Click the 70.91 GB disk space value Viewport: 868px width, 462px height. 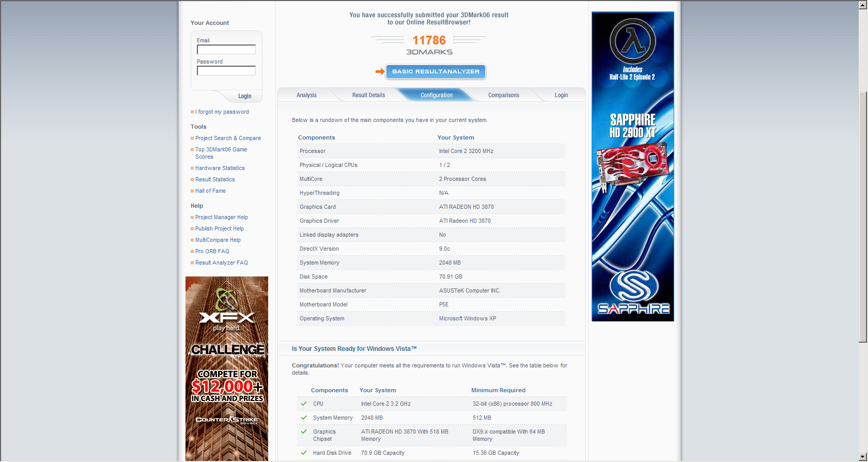[451, 276]
